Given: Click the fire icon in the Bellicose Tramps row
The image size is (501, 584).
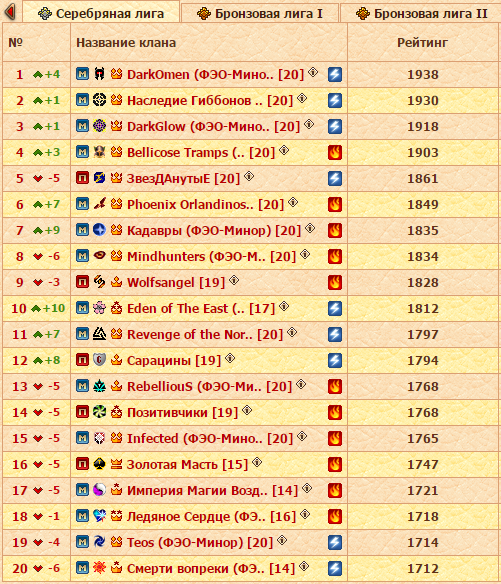Looking at the screenshot, I should pyautogui.click(x=335, y=152).
